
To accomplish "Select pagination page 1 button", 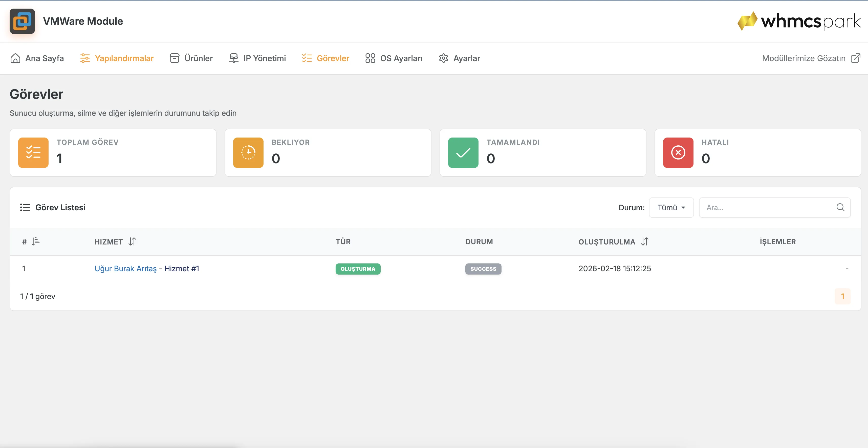I will point(842,296).
